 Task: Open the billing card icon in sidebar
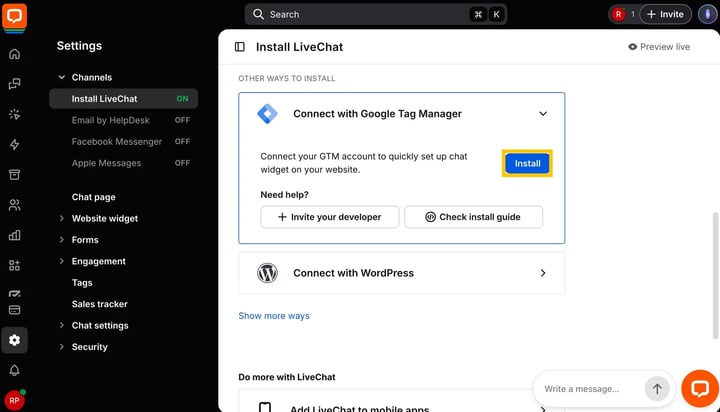[x=14, y=310]
